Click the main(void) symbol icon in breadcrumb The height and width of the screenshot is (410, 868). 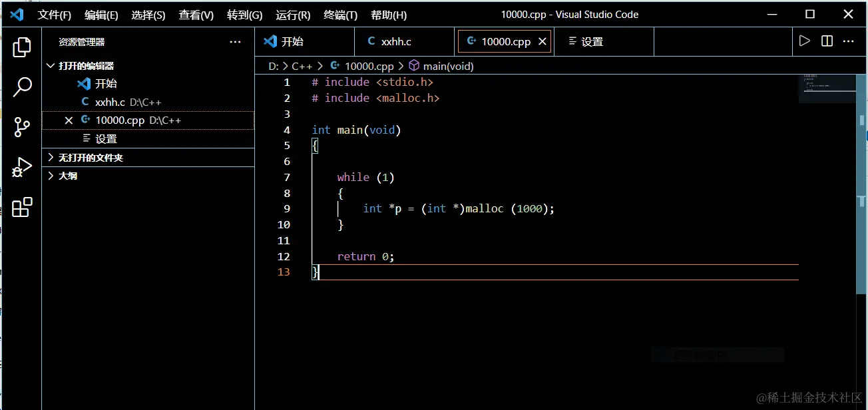click(x=414, y=66)
